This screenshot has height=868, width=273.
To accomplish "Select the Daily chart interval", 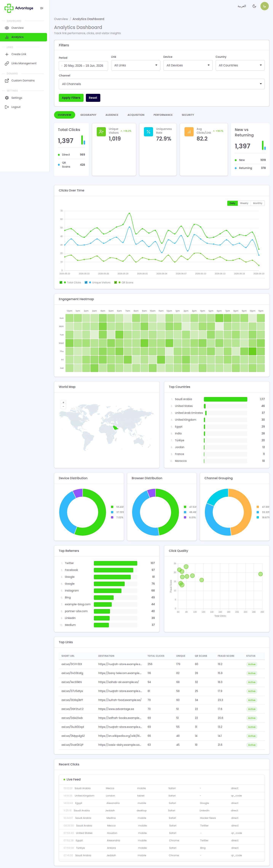I will (x=232, y=203).
